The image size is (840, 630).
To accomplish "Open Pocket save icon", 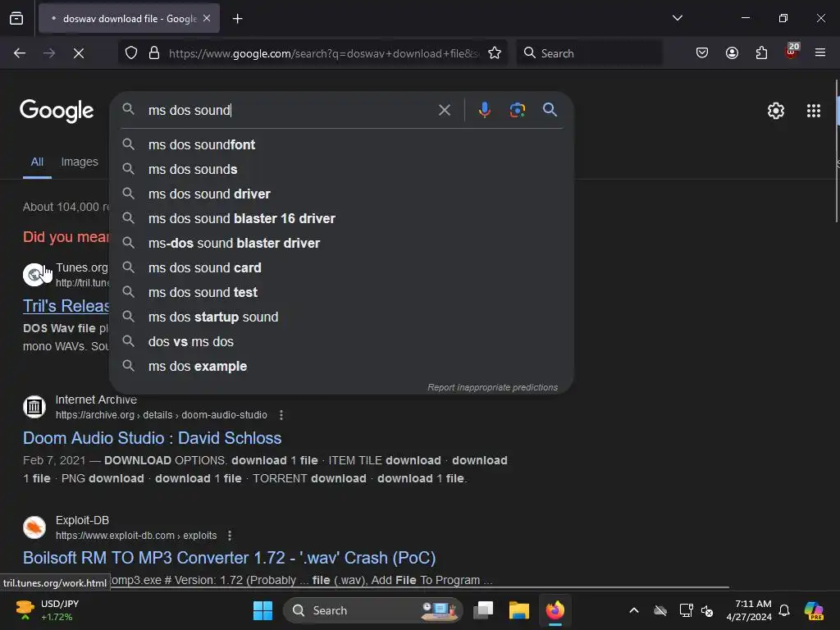I will pos(702,53).
